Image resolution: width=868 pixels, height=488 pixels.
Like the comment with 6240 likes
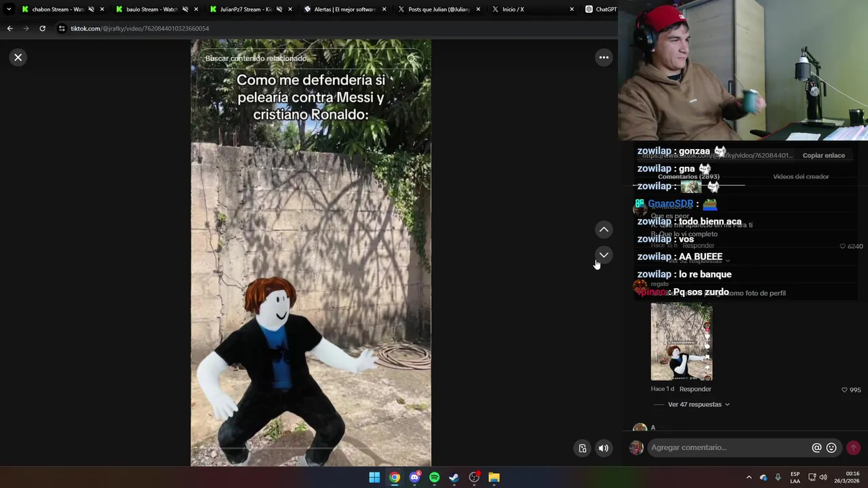pyautogui.click(x=843, y=246)
